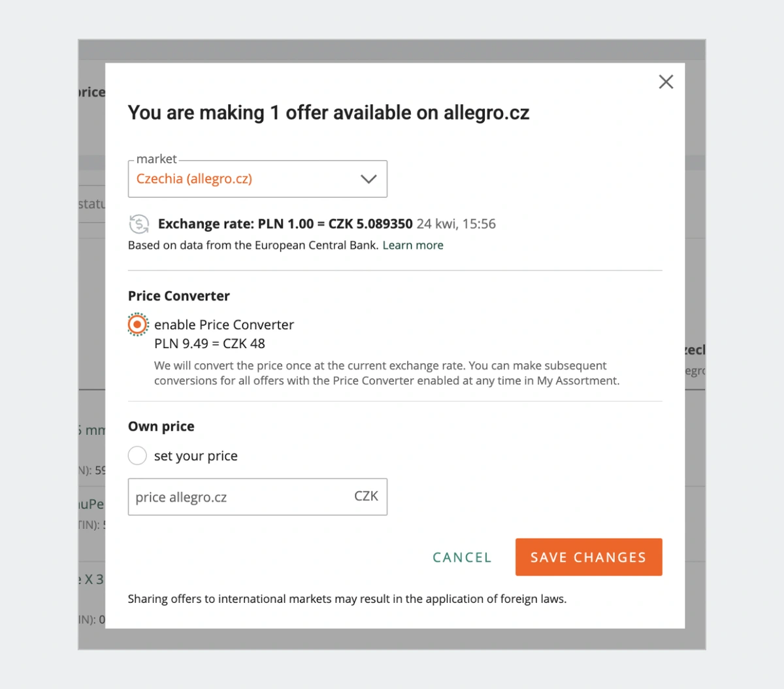Click the converted price PLN 9.49 = CZK 48
Screen dimensions: 784x689
click(x=210, y=344)
